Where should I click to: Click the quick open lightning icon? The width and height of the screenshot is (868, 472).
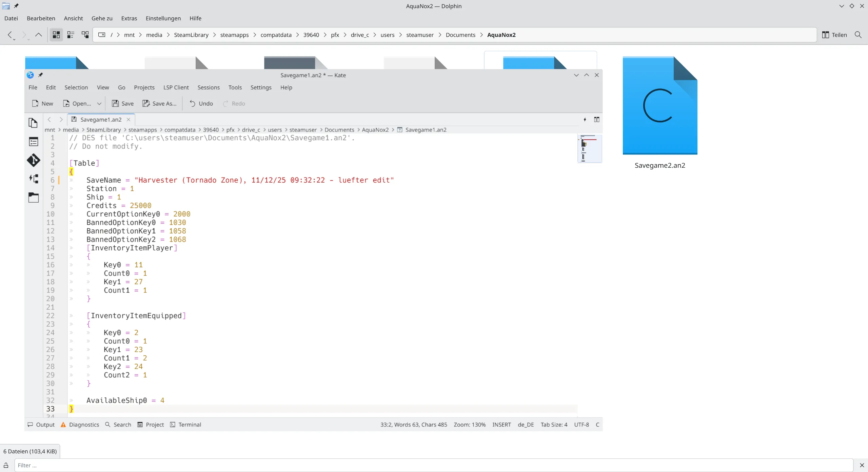click(x=585, y=120)
